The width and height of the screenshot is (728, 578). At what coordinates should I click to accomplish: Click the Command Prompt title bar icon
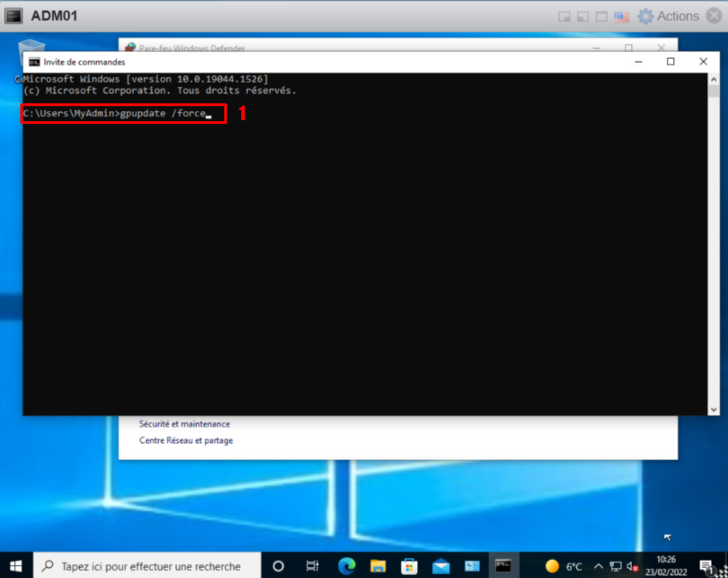(x=34, y=62)
